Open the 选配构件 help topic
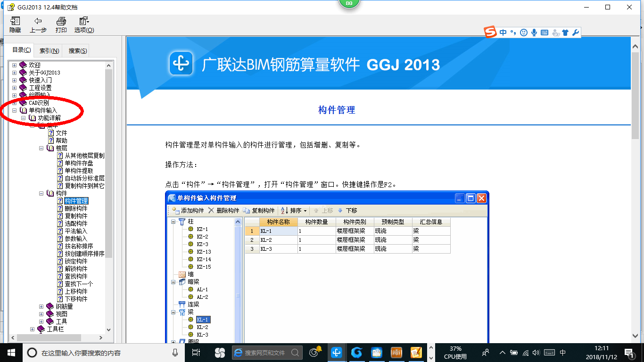The image size is (644, 362). (76, 223)
